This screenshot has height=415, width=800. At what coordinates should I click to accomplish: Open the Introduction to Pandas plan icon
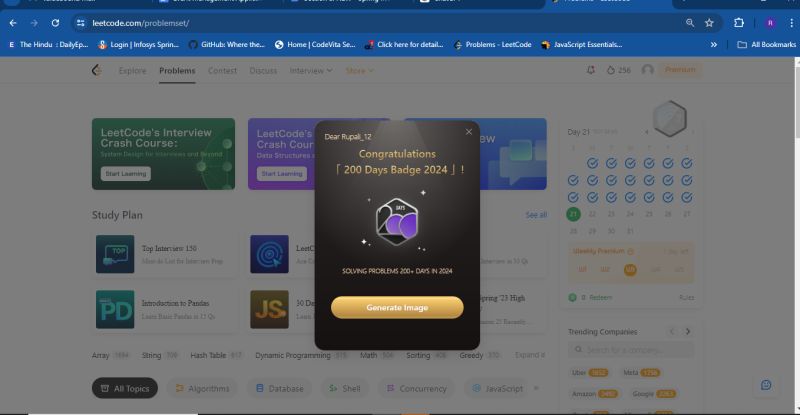click(x=115, y=309)
